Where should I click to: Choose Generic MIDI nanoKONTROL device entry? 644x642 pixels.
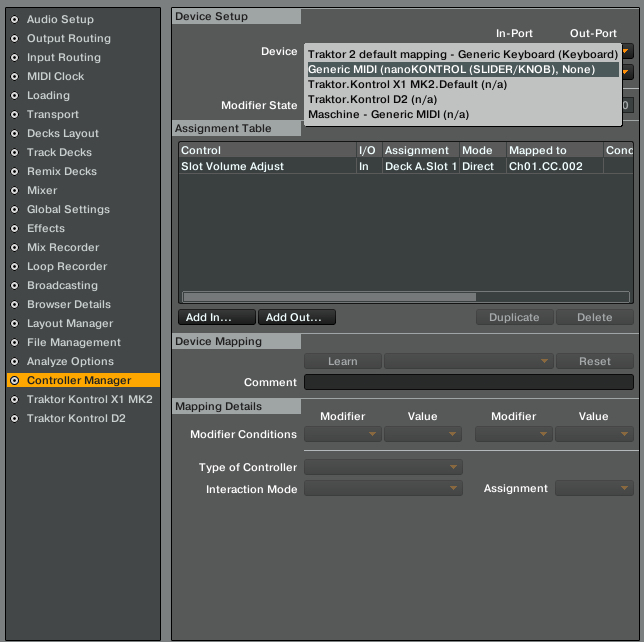(x=463, y=69)
